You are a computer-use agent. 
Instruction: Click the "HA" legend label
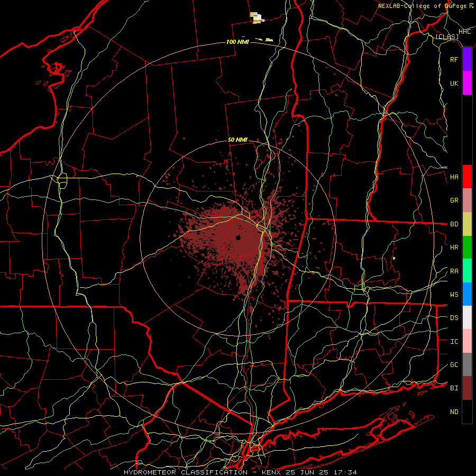tap(454, 177)
